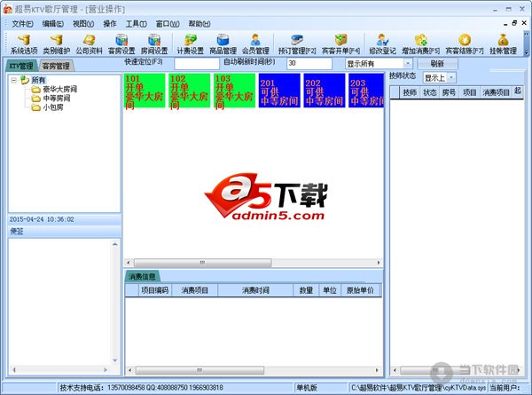532x395 pixels.
Task: Open the 编辑 menu
Action: [x=52, y=24]
